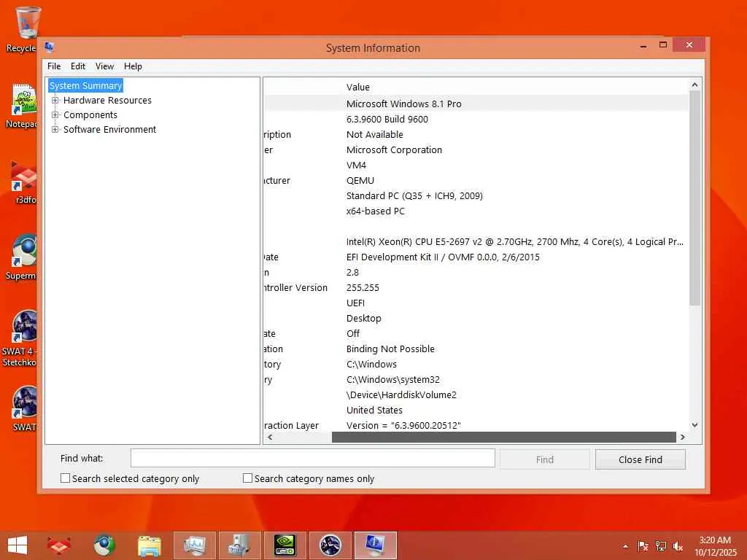Screen dimensions: 747x560
Task: Select the Binding Not Possible value
Action: pos(390,349)
